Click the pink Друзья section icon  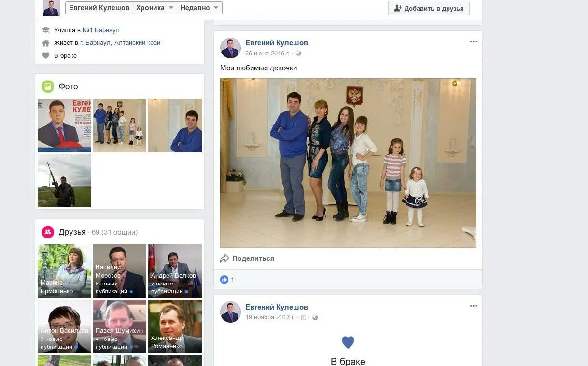pos(48,232)
